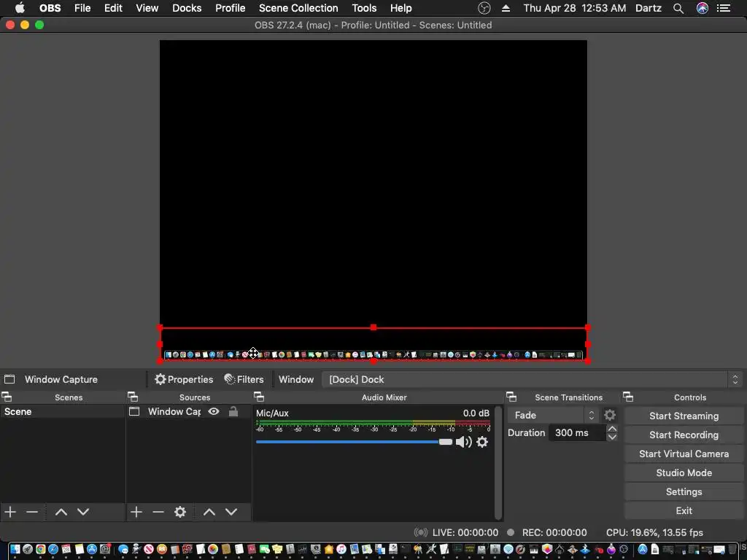Click the Mic/Aux audio level meter
The width and height of the screenshot is (747, 560).
373,423
